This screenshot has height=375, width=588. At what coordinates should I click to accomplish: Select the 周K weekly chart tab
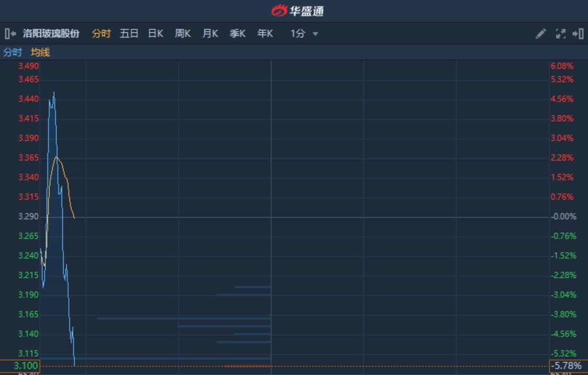pyautogui.click(x=183, y=34)
